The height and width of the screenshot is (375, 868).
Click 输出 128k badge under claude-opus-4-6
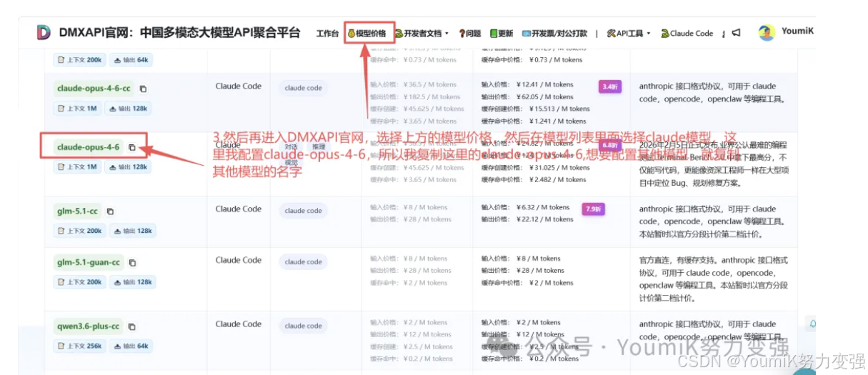(129, 167)
